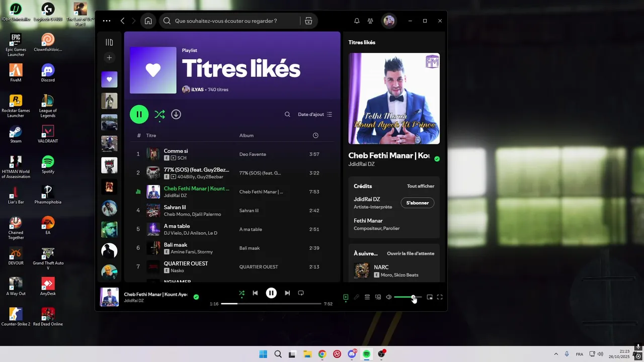The width and height of the screenshot is (644, 362).
Task: Open Spotify from the taskbar
Action: click(x=367, y=354)
